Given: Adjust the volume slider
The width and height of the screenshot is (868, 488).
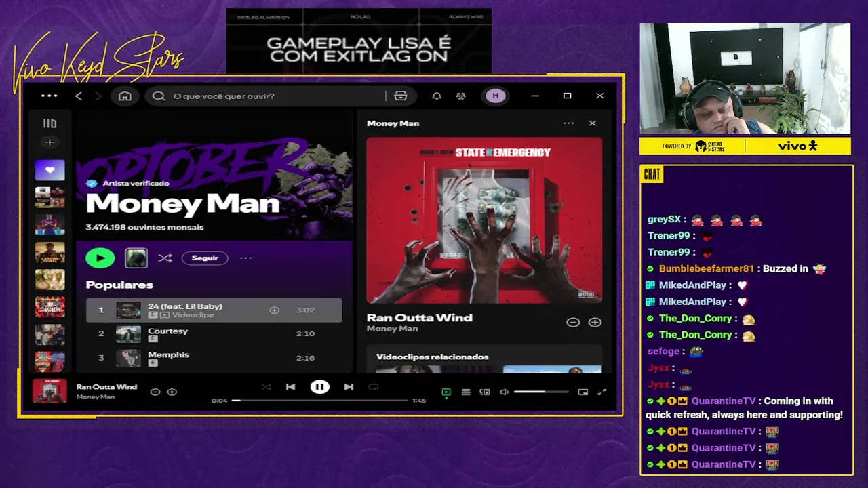Looking at the screenshot, I should point(541,392).
